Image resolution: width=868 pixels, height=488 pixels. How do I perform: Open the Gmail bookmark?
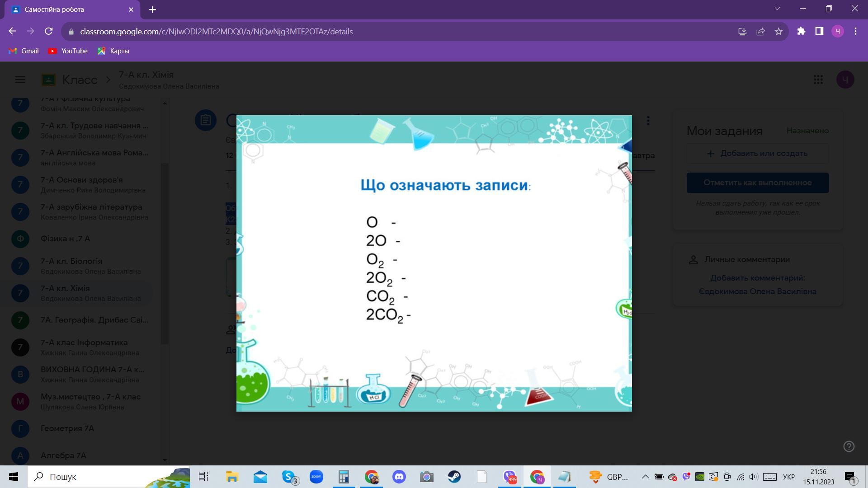coord(24,51)
